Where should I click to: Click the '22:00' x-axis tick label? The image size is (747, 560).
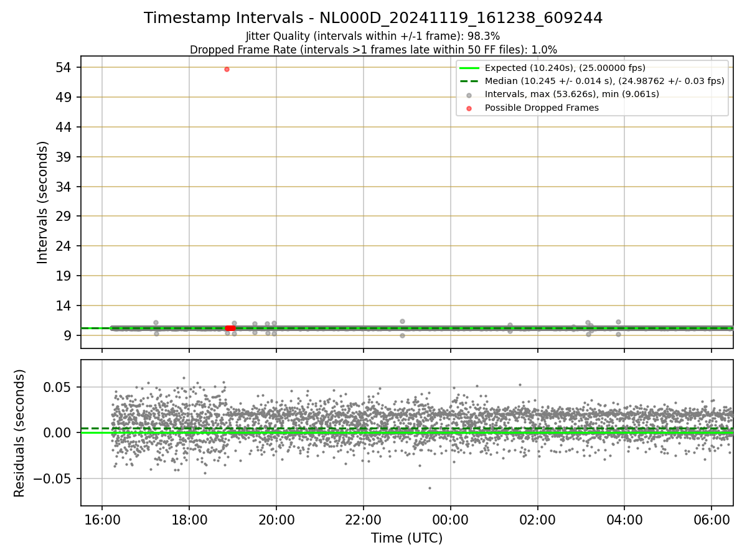364,519
